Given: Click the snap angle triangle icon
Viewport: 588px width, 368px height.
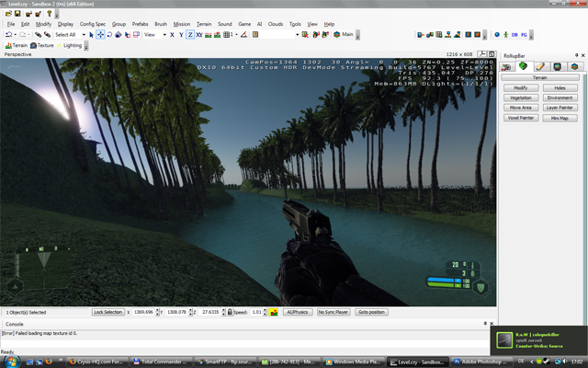Looking at the screenshot, I should 243,35.
